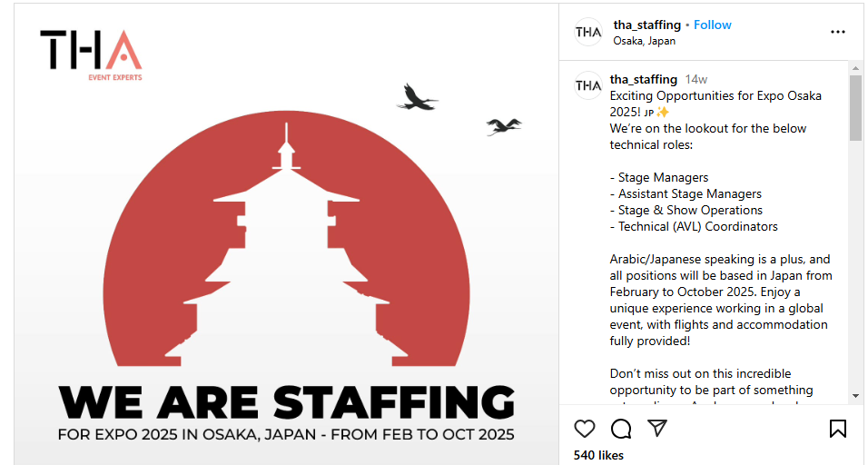Click the Follow link beside tha_staffing
This screenshot has height=465, width=868.
pyautogui.click(x=713, y=25)
